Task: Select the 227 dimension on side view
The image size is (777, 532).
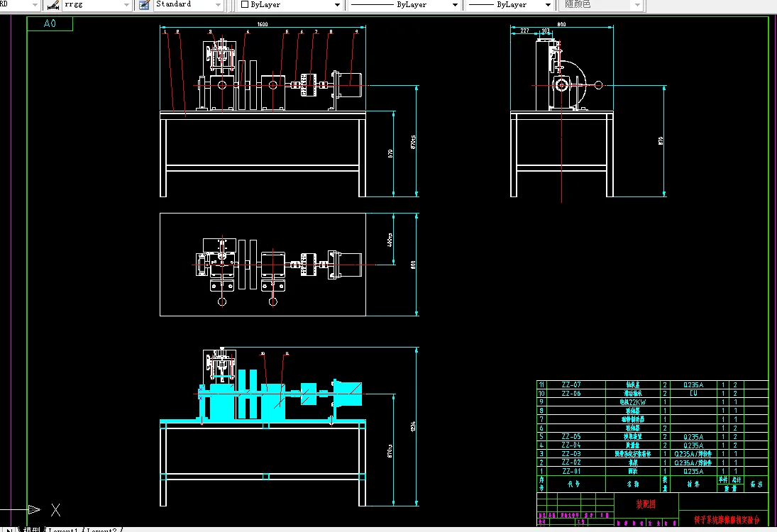Action: pos(525,31)
